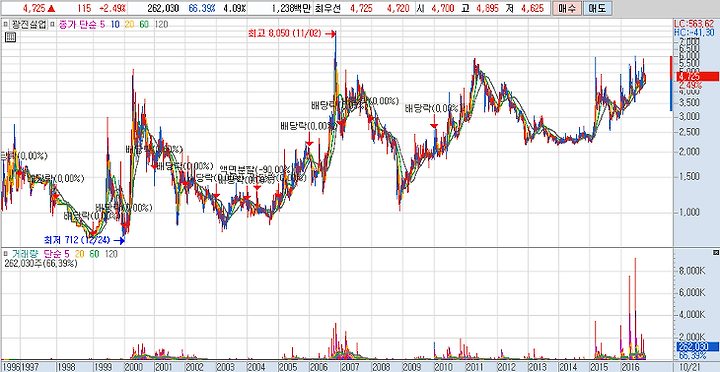This screenshot has height=372, width=720.
Task: Click the 10/21 date at bottom right
Action: (689, 367)
